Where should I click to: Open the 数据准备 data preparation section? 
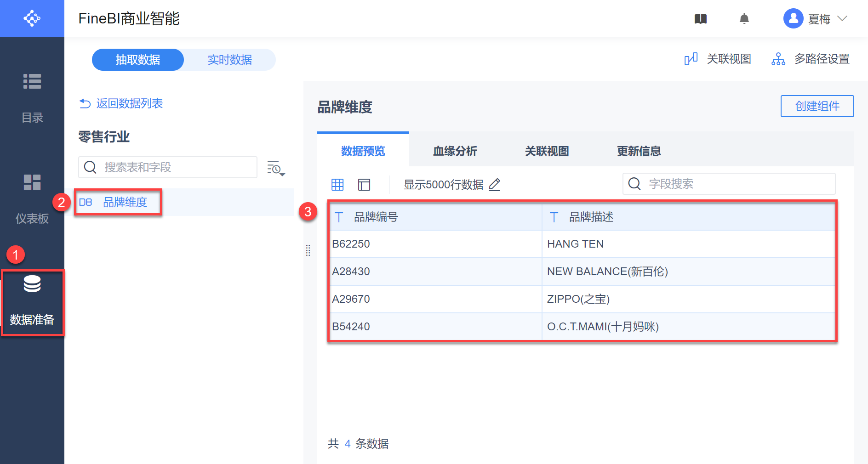click(x=32, y=301)
